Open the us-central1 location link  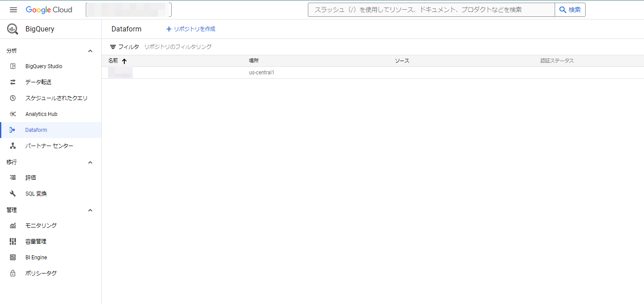coord(261,72)
